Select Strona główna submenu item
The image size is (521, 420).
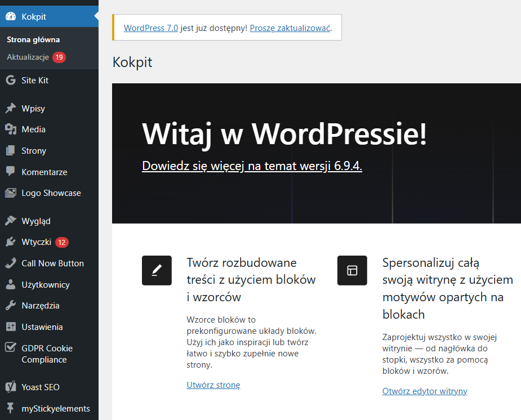[x=33, y=39]
